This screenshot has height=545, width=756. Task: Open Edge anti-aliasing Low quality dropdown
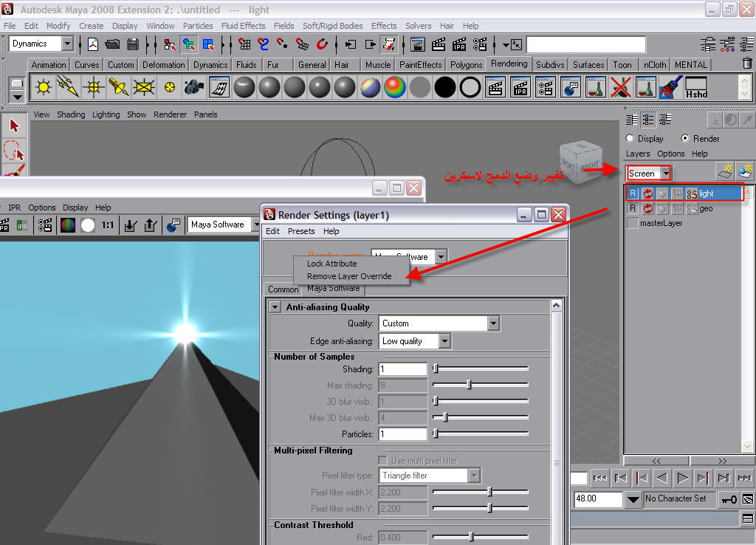(444, 341)
